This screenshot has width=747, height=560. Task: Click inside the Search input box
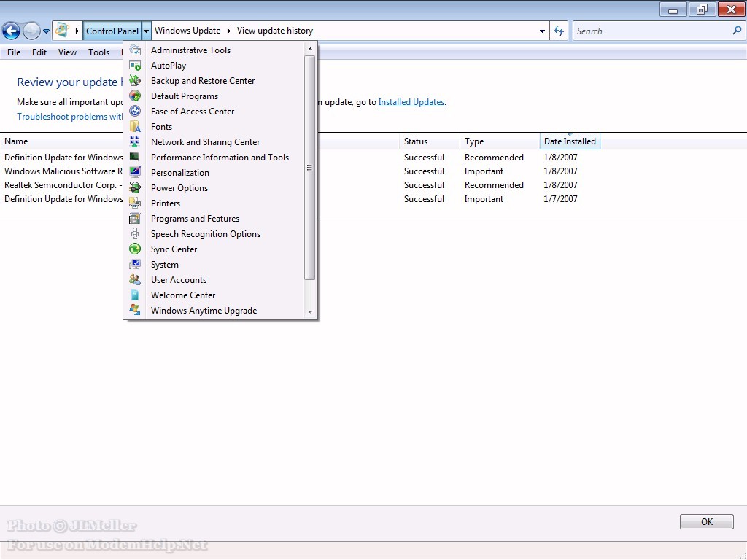649,31
